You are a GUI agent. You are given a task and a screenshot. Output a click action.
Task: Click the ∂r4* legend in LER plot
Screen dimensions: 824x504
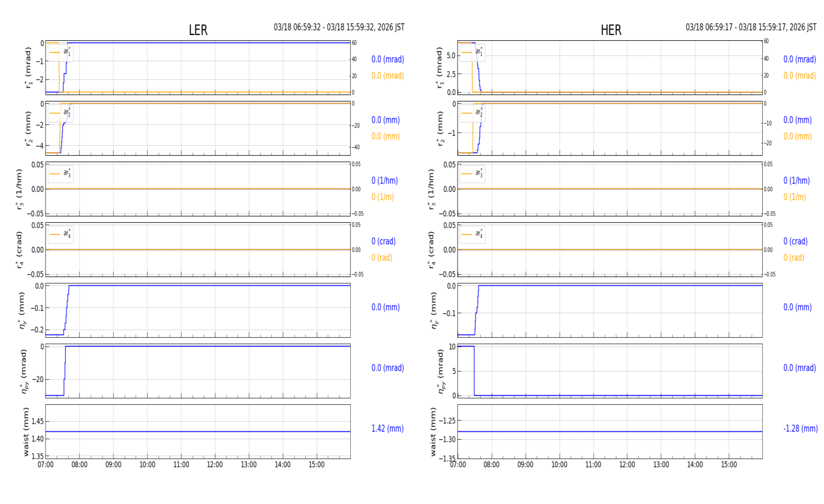point(61,235)
